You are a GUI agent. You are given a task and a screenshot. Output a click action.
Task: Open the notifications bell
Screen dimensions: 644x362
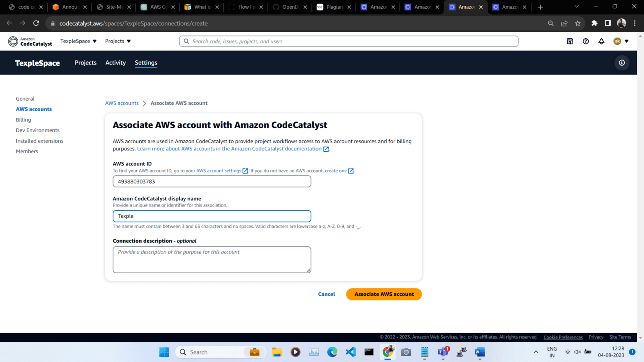(x=601, y=41)
